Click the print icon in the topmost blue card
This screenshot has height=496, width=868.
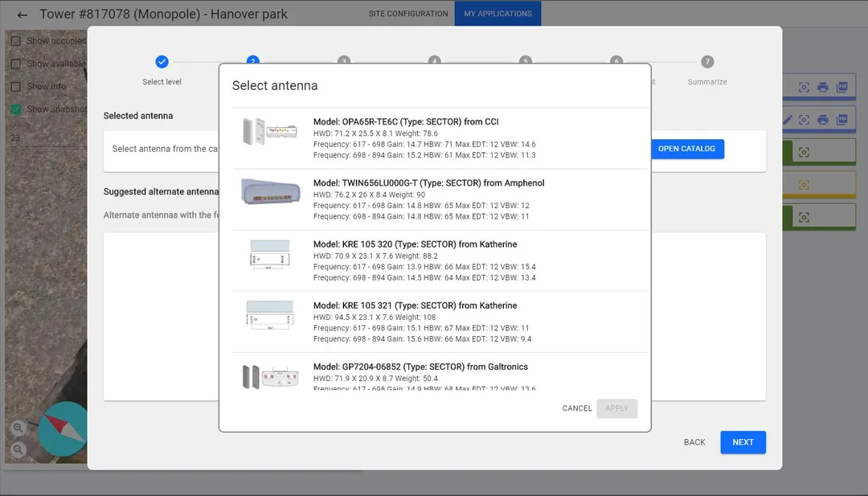pyautogui.click(x=823, y=87)
